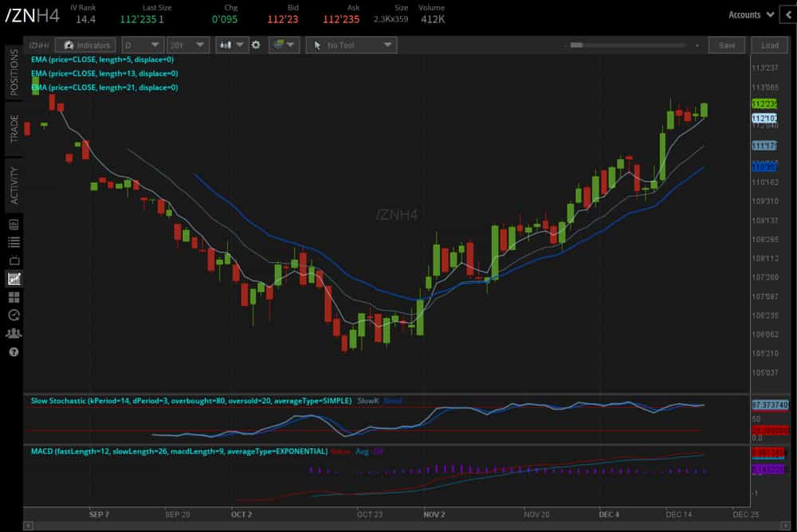Click the green 112'235 last price tag
This screenshot has height=532, width=797.
point(764,104)
